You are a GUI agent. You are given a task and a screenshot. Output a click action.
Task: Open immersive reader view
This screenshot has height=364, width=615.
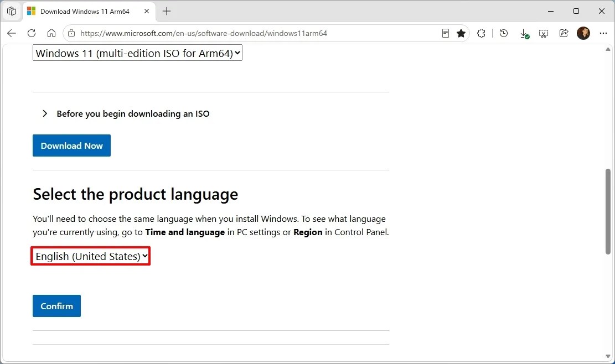(x=445, y=33)
